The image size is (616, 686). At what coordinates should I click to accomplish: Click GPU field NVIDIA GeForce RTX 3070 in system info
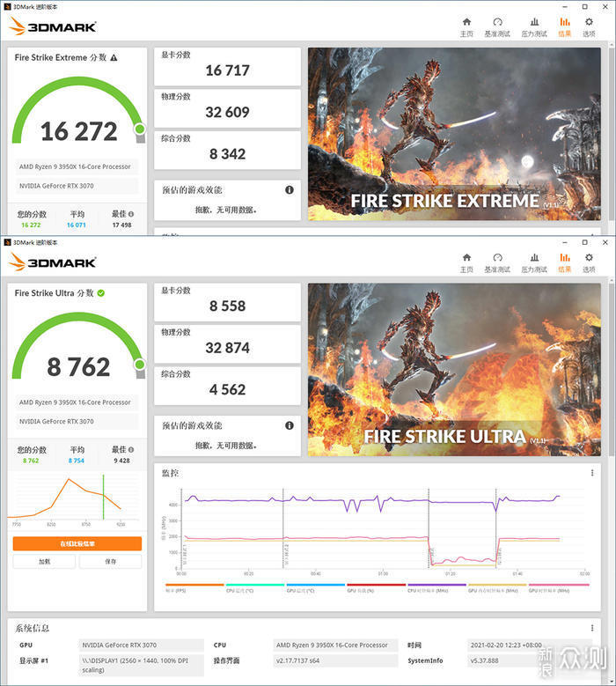point(141,645)
